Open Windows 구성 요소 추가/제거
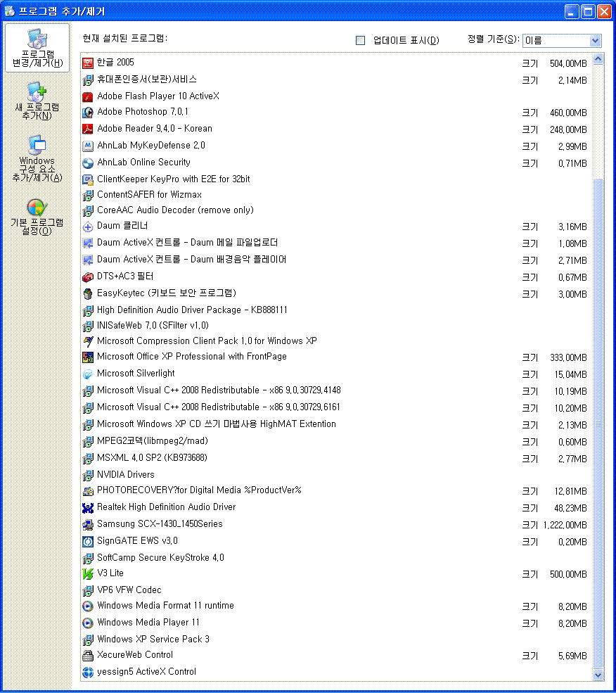Screen dimensions: 616x693 tap(37, 158)
